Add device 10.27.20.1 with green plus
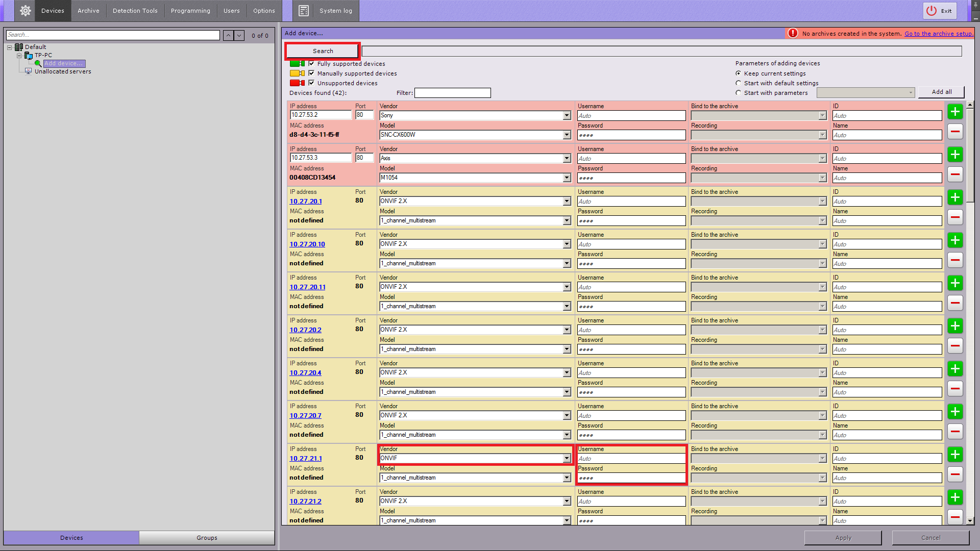Screen dimensions: 980x551 tap(955, 197)
